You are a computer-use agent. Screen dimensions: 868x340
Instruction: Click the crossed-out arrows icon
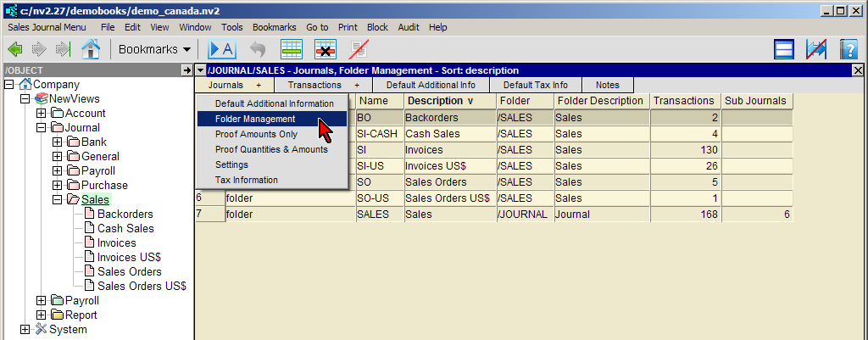pyautogui.click(x=816, y=49)
